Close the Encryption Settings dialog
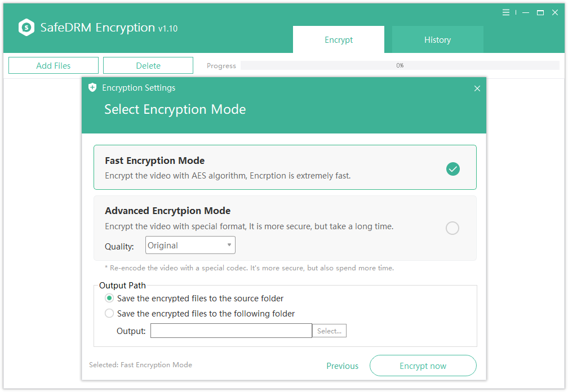The image size is (568, 392). (x=477, y=88)
